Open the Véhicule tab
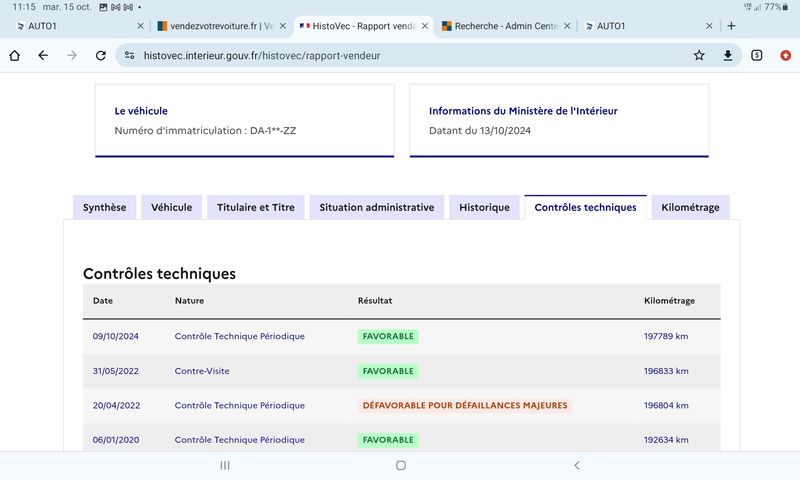The width and height of the screenshot is (800, 480). 171,207
